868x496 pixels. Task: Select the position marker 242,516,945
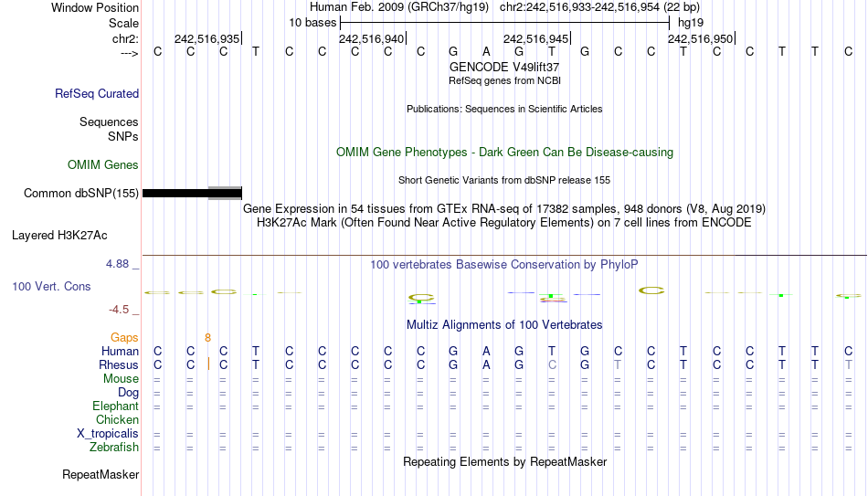click(x=535, y=38)
